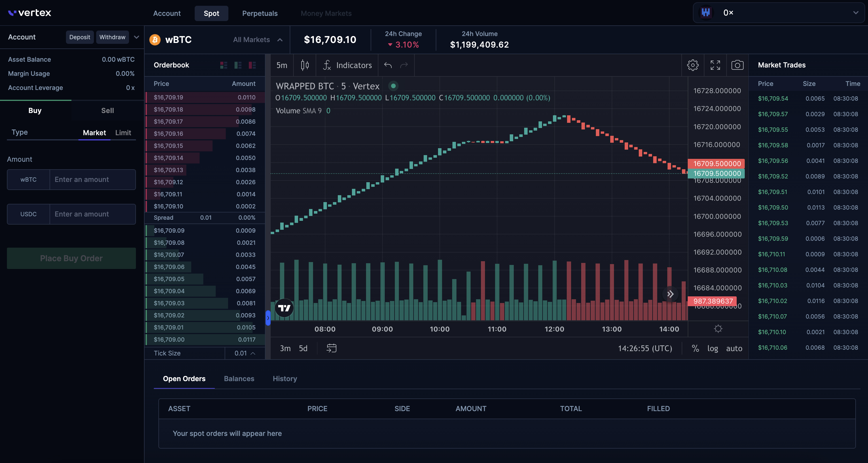This screenshot has width=868, height=463.
Task: Set chart range to 5d
Action: pyautogui.click(x=303, y=348)
